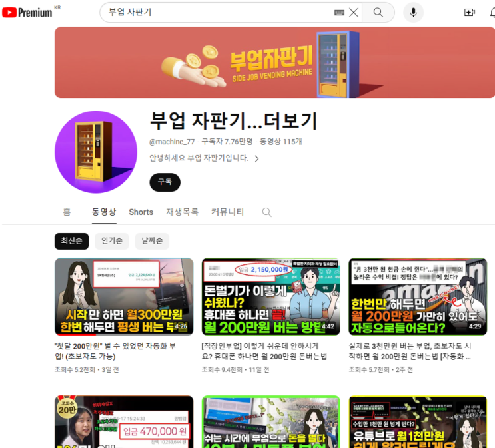Click the metadata 조회수 5.2천회 • 3일 전
Image resolution: width=495 pixels, height=448 pixels.
tap(87, 369)
